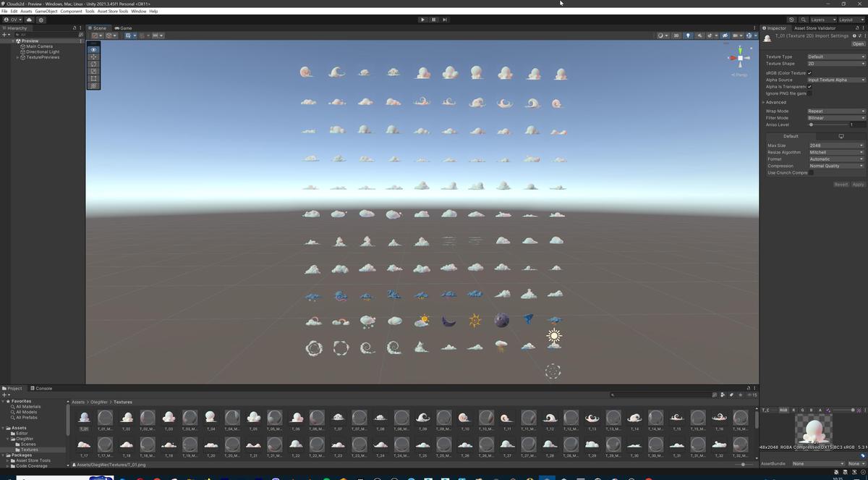Enable Use Crunch Compression

[x=812, y=173]
